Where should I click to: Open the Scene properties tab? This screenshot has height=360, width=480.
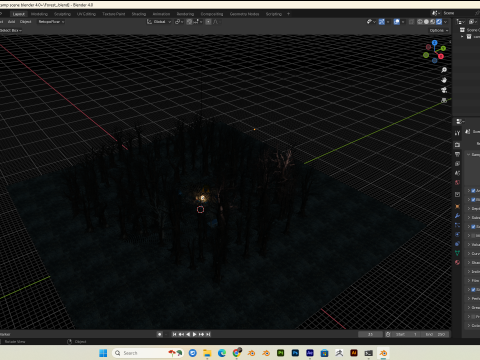[457, 173]
